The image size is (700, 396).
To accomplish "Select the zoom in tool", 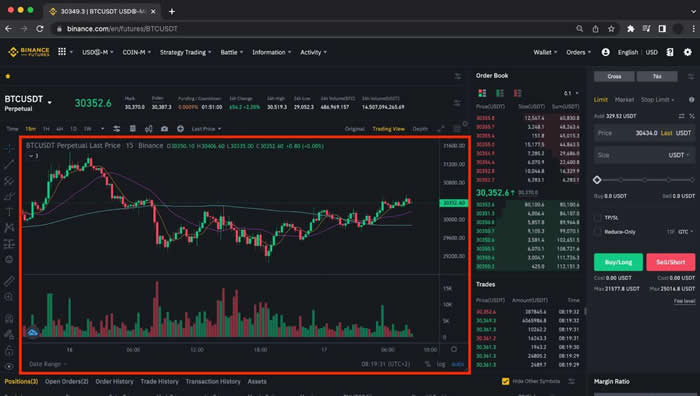I will (x=9, y=297).
